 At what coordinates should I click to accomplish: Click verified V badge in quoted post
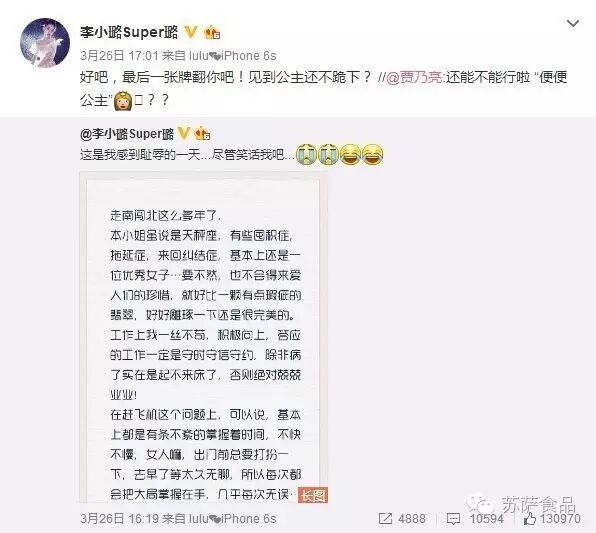[x=184, y=133]
